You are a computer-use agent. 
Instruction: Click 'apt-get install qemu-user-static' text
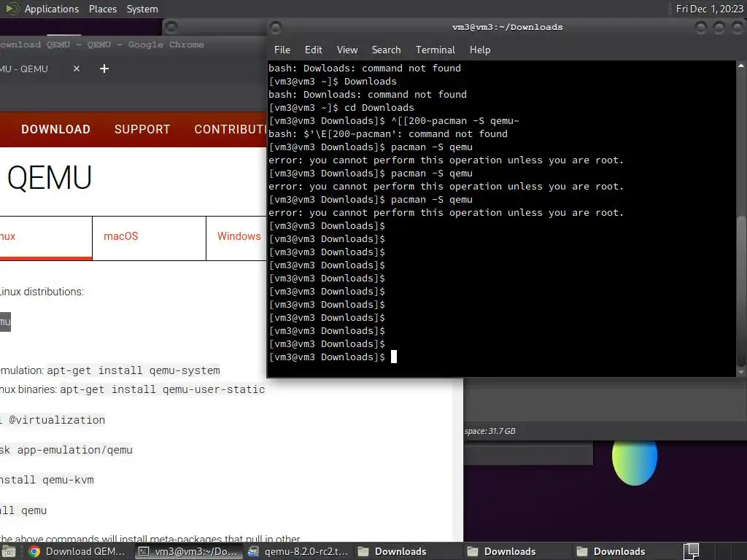pos(163,389)
